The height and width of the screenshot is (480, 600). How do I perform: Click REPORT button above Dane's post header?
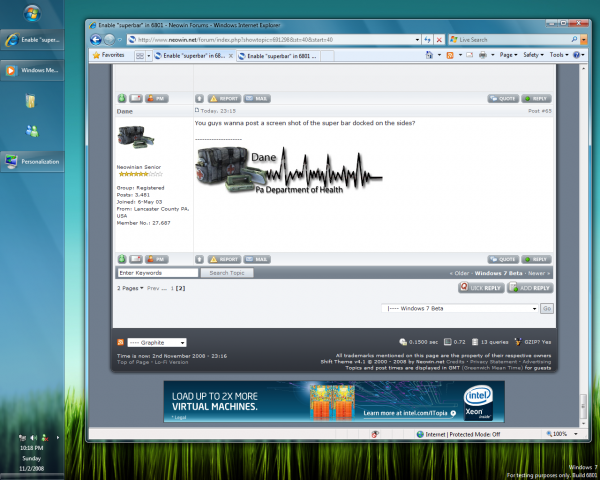point(224,99)
